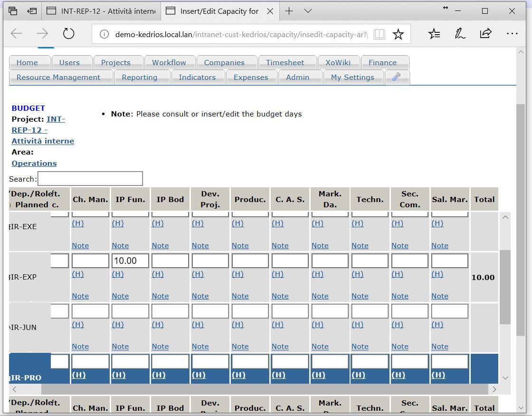Open project link INT-REP-12 Attività interne
The width and height of the screenshot is (532, 416).
43,130
